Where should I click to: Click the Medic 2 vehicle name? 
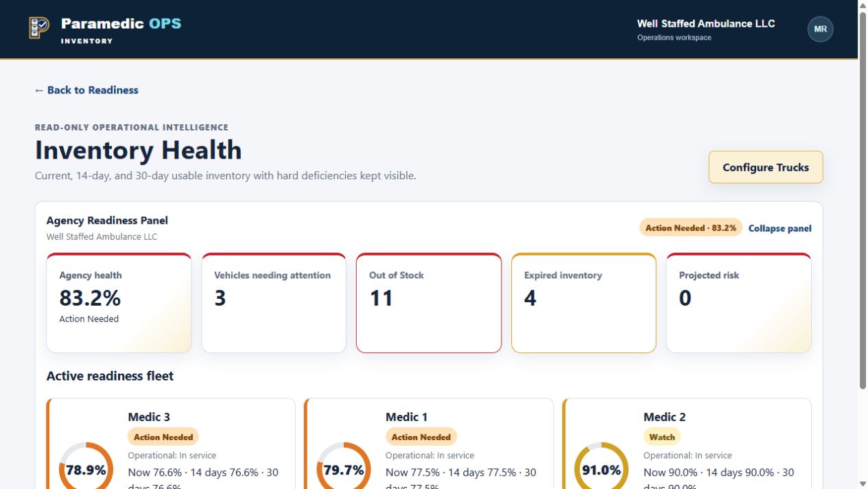pyautogui.click(x=664, y=417)
